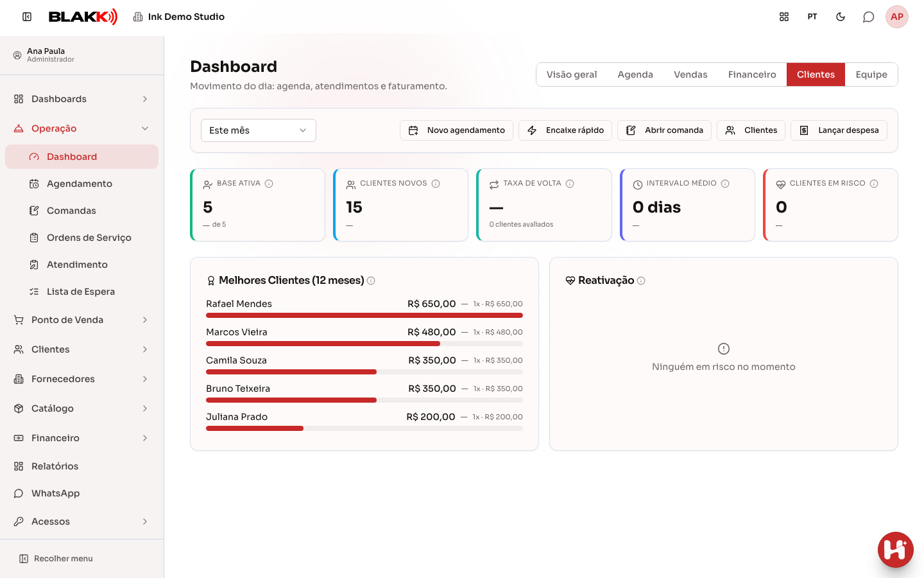Expand the Financeiro sidebar section
Viewport: 924px width, 578px height.
tap(81, 438)
